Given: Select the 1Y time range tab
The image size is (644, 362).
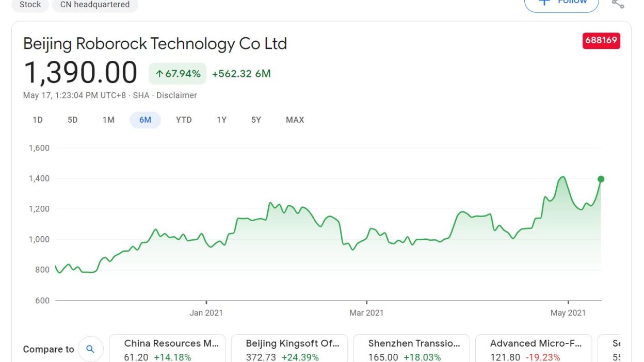Looking at the screenshot, I should tap(221, 120).
